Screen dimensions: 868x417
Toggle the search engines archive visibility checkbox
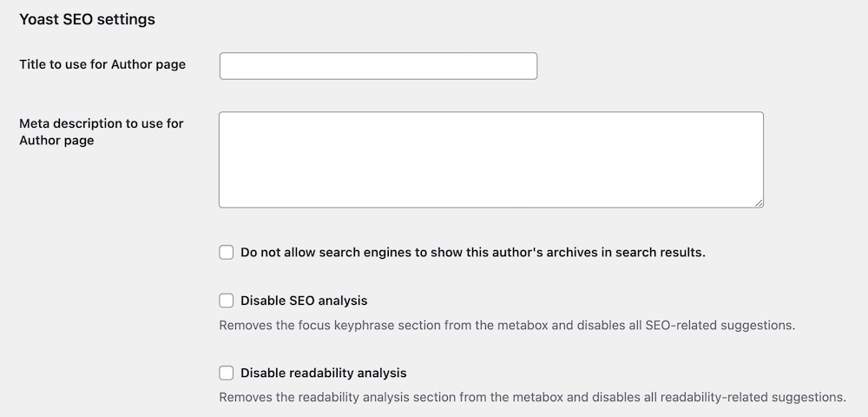[x=226, y=253]
